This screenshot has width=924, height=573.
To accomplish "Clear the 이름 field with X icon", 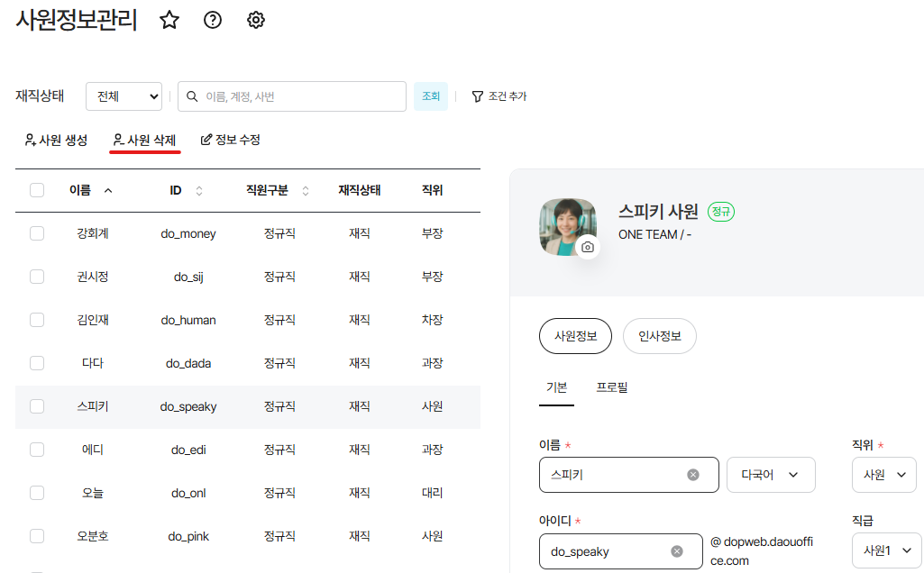I will (x=693, y=475).
